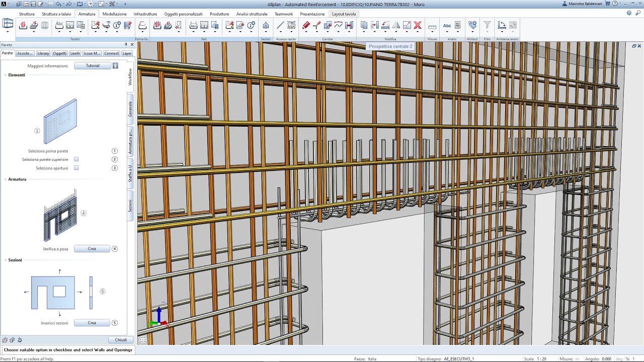The height and width of the screenshot is (362, 644).
Task: Open dropdown arrow under Attributi icon
Action: pos(472,32)
